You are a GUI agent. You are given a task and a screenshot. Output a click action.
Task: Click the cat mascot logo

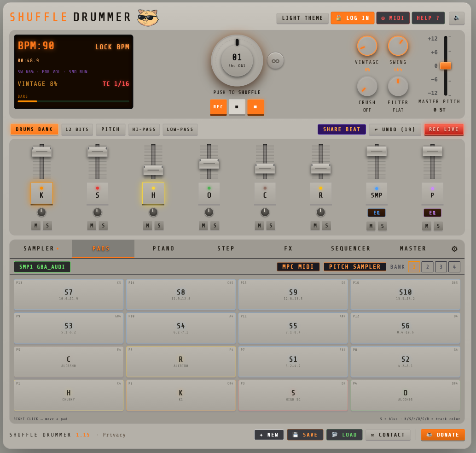(x=148, y=18)
